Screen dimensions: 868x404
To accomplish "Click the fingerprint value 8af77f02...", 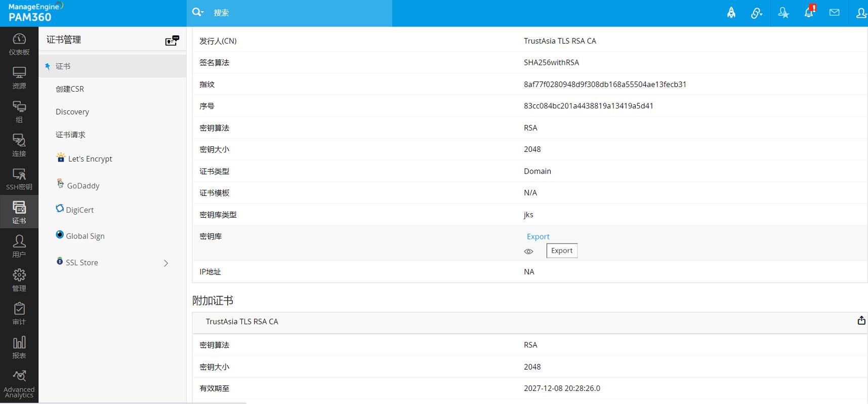I will coord(605,84).
